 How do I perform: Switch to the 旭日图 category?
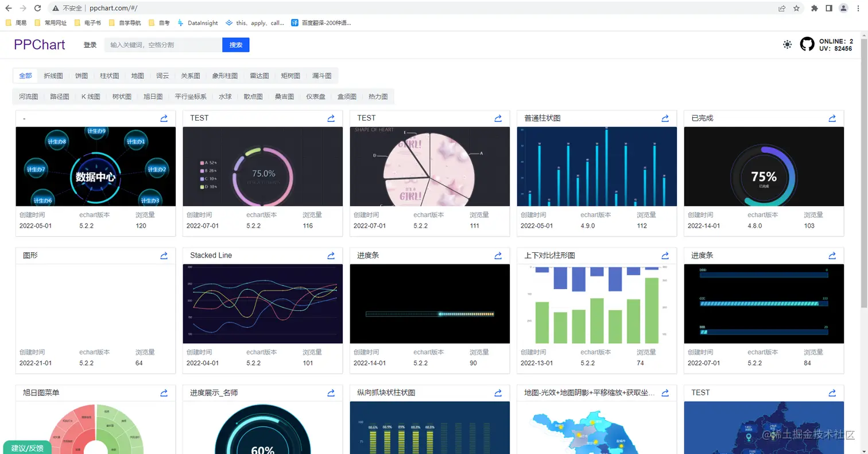point(153,97)
